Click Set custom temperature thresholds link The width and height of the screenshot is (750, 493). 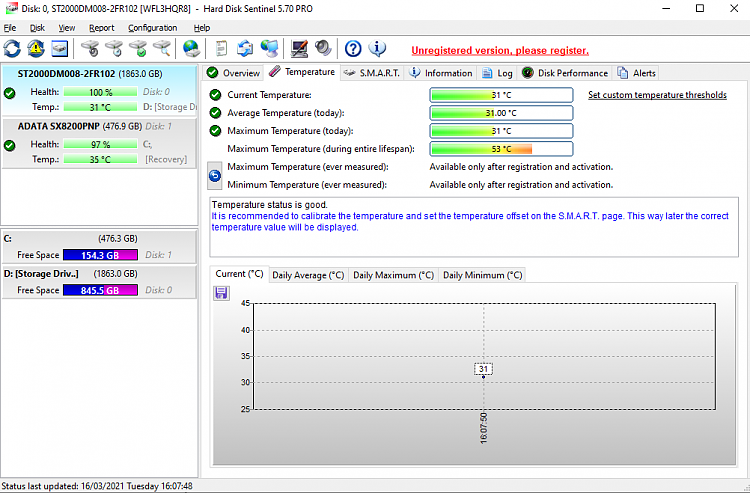click(x=657, y=95)
